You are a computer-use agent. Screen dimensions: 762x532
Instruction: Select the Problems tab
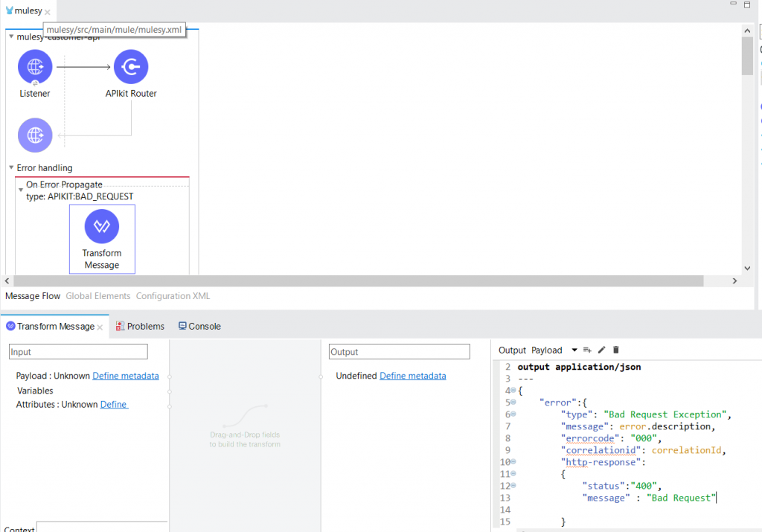[145, 326]
